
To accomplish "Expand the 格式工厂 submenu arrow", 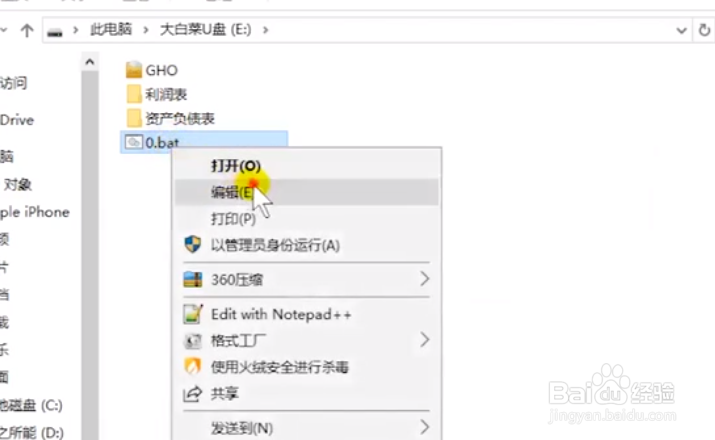I will (425, 340).
